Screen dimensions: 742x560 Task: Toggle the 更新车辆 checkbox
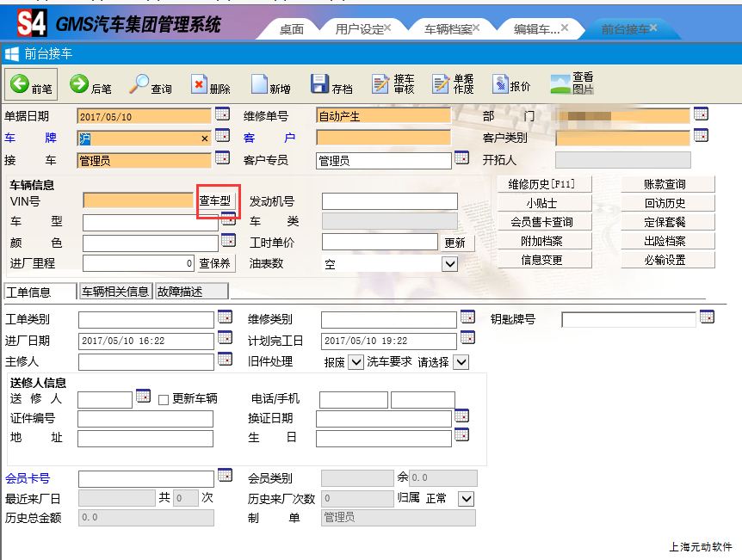164,399
